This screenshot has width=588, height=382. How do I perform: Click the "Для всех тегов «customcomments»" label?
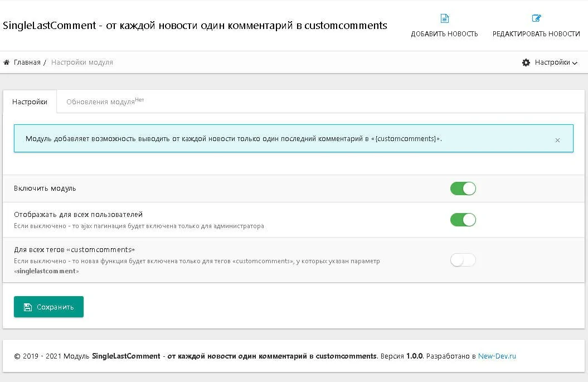(74, 249)
